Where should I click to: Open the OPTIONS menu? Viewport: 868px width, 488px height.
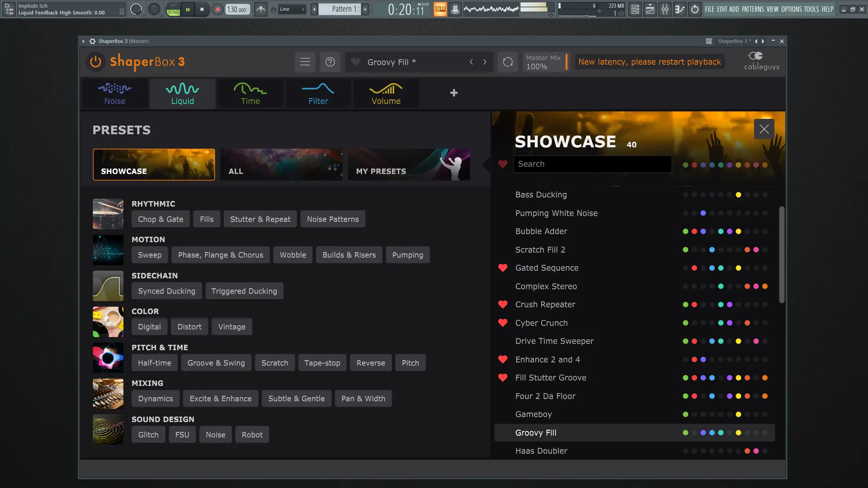coord(792,9)
